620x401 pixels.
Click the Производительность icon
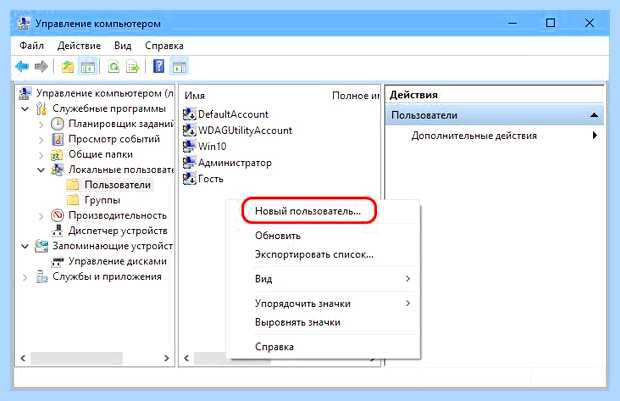58,216
